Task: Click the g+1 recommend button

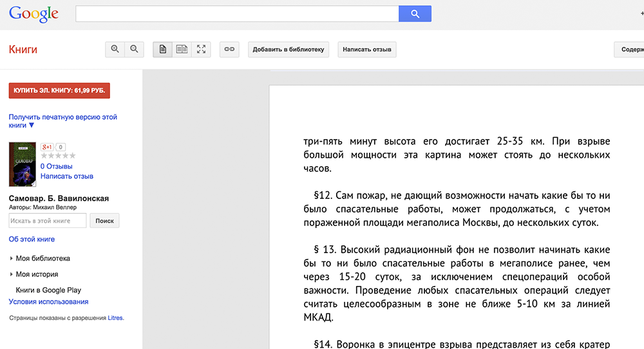Action: pyautogui.click(x=47, y=147)
